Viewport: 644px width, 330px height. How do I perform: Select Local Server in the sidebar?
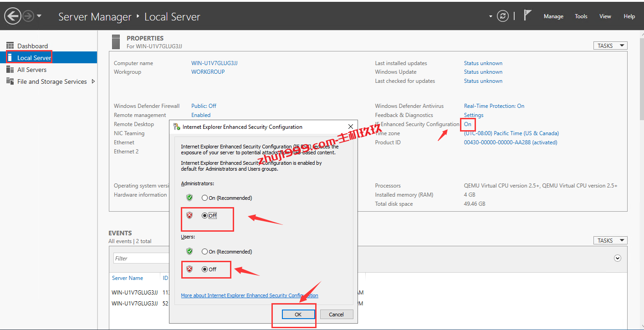[48, 58]
